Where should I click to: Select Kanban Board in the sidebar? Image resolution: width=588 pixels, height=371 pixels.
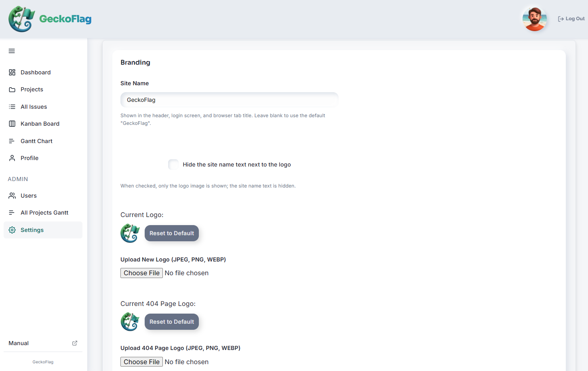(43, 124)
